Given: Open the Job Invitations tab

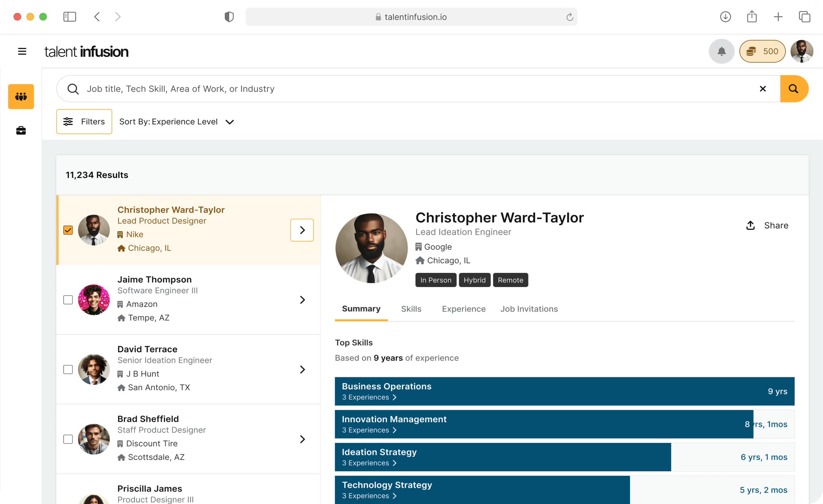Looking at the screenshot, I should pyautogui.click(x=529, y=309).
